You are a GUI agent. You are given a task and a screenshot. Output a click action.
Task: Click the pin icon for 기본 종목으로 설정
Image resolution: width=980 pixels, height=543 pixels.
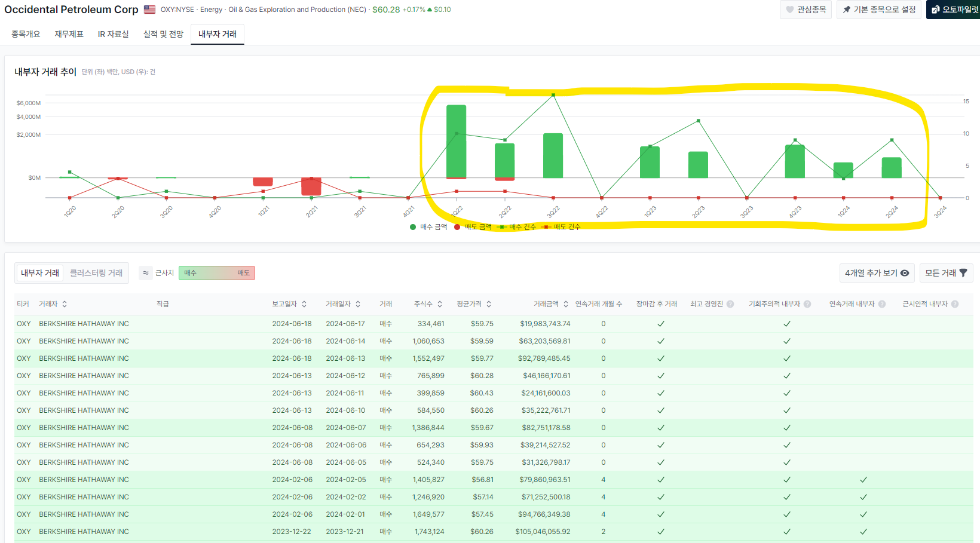pos(846,10)
